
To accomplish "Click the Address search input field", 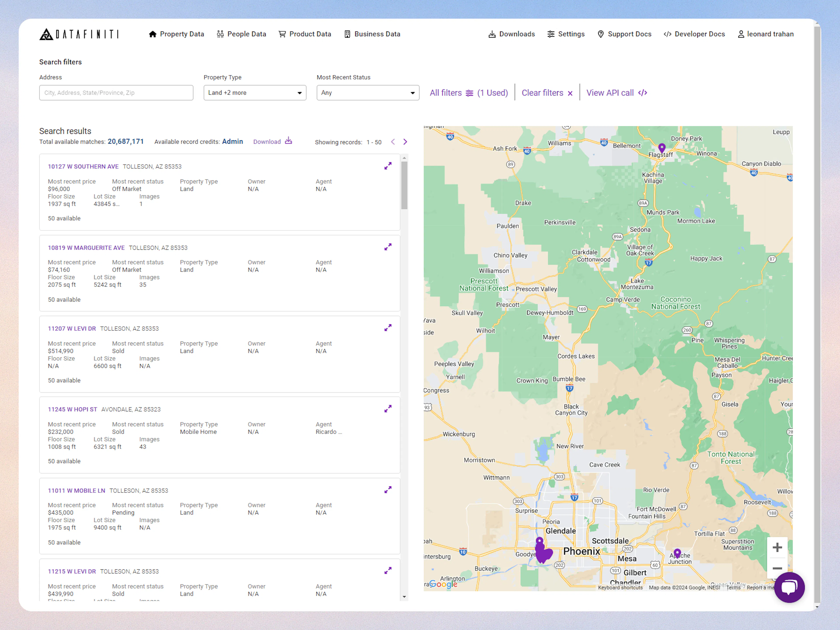I will 116,92.
